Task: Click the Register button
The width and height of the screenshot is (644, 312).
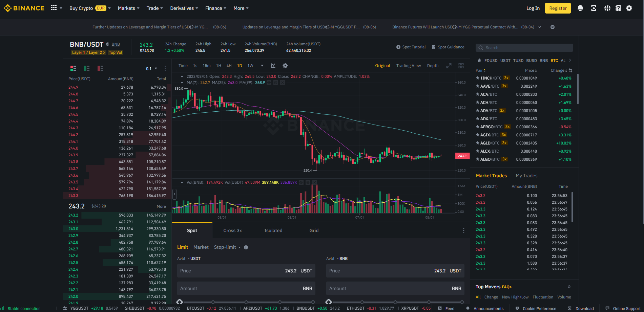Action: coord(558,8)
